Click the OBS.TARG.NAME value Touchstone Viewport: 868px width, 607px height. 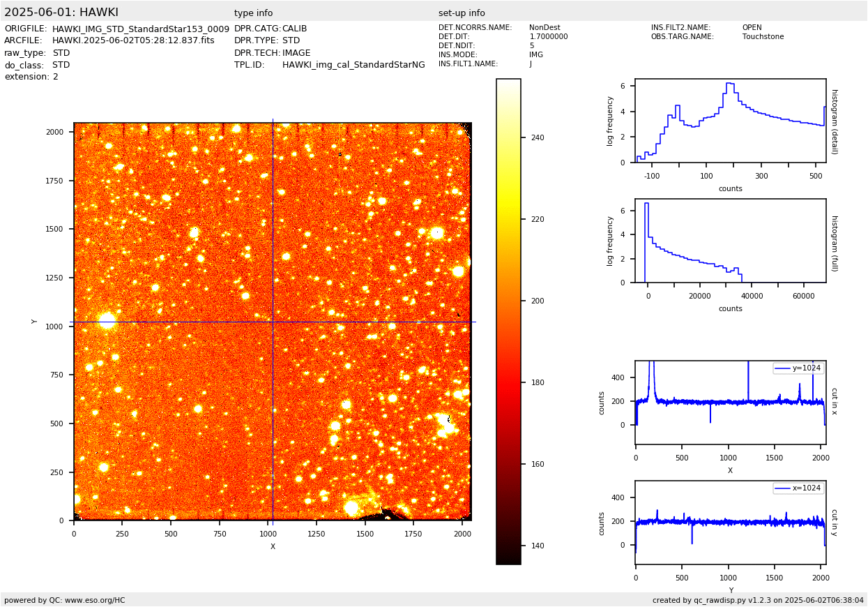click(x=763, y=37)
